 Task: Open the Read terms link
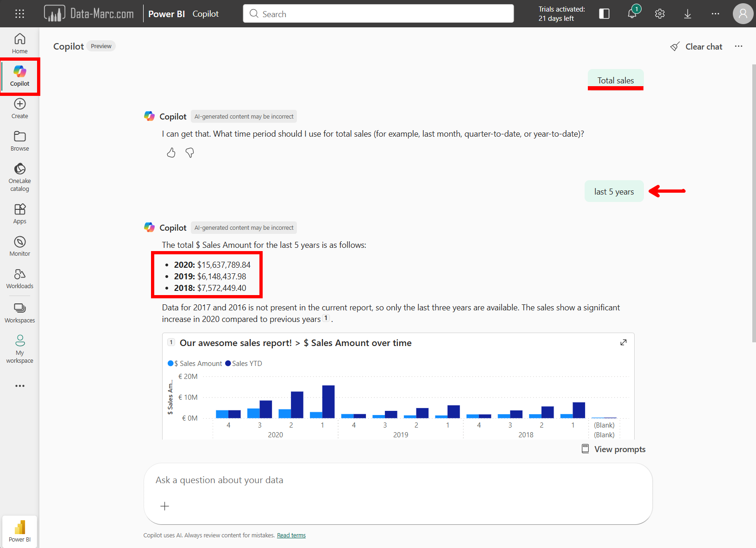pyautogui.click(x=291, y=535)
